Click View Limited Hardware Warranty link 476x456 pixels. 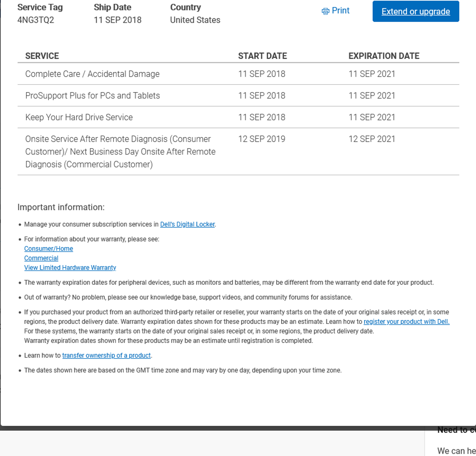pos(70,268)
